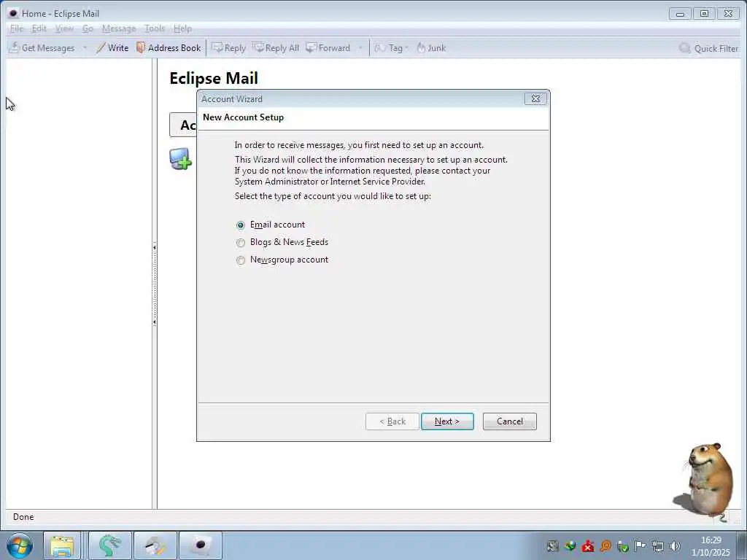Cancel the Account Wizard

(509, 421)
